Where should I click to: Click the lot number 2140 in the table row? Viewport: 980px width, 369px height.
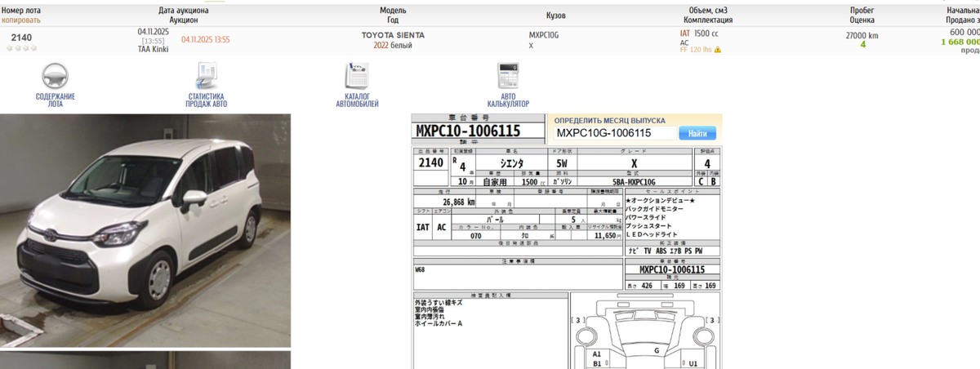pos(22,38)
